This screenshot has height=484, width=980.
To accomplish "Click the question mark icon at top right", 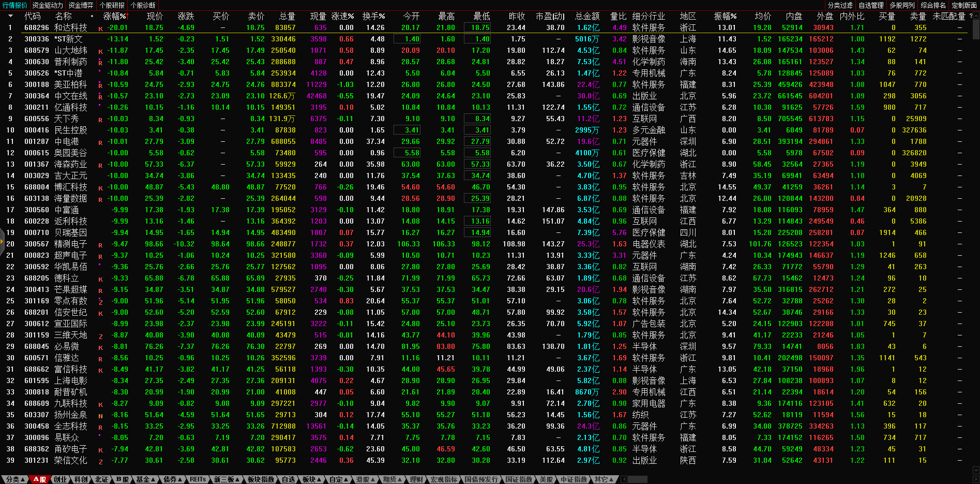I will pos(971,16).
